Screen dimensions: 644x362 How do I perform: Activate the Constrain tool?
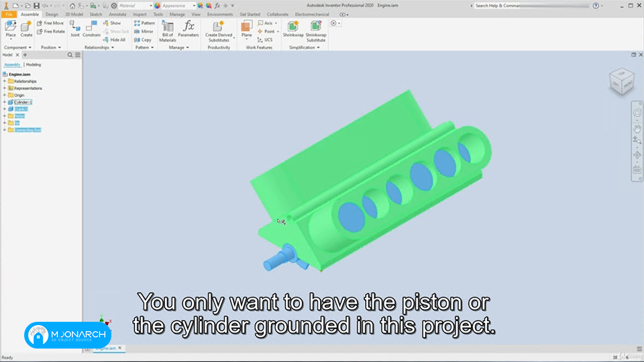[91, 29]
